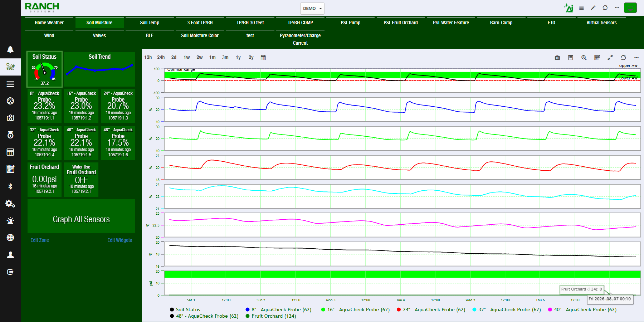The height and width of the screenshot is (322, 644).
Task: Open the Soil Trend sparkline widget
Action: (x=99, y=69)
